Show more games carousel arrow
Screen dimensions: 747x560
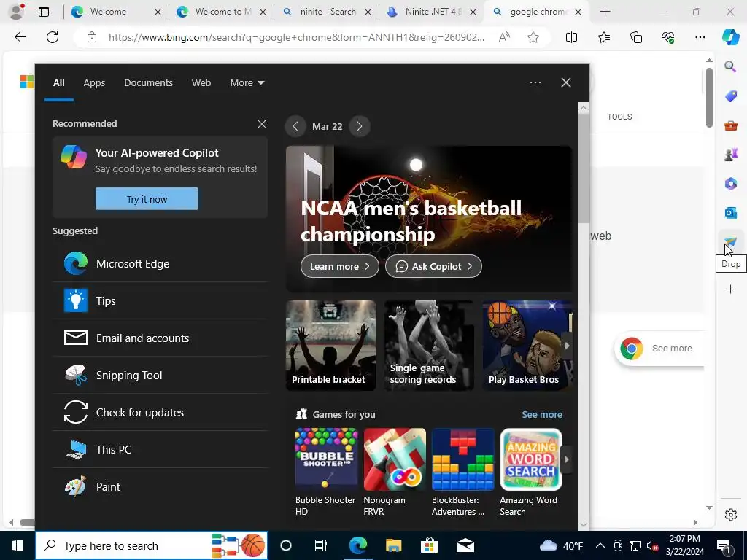tap(566, 459)
